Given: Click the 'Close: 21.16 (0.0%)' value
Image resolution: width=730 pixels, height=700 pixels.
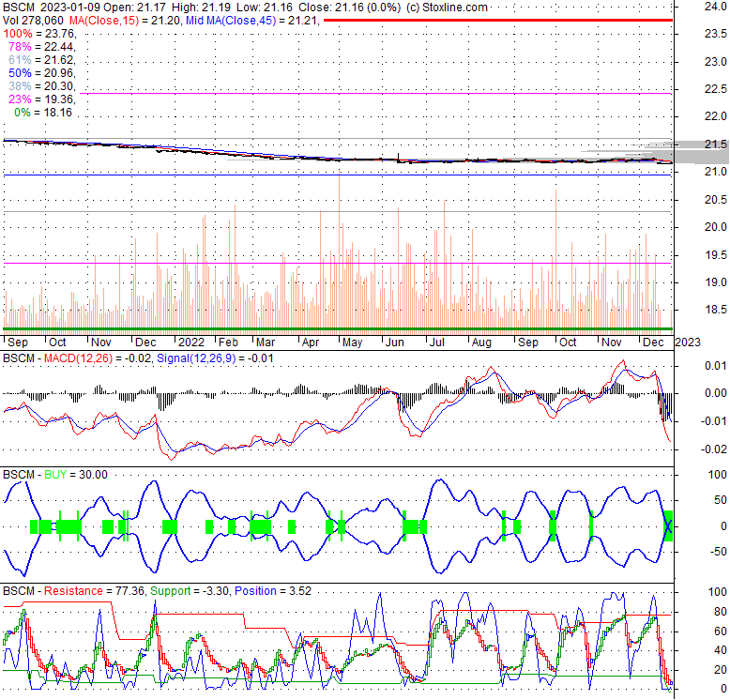Looking at the screenshot, I should point(349,8).
